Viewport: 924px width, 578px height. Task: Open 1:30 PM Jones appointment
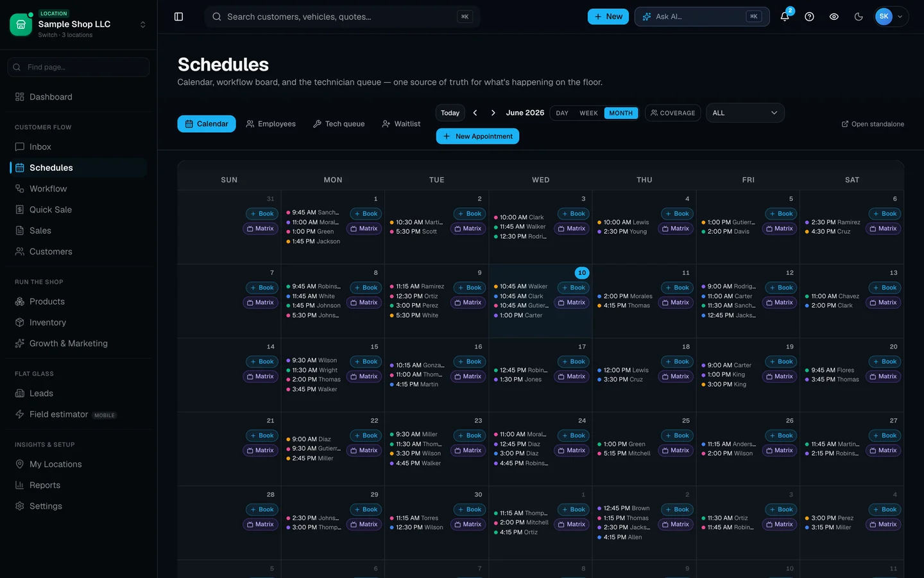coord(517,380)
